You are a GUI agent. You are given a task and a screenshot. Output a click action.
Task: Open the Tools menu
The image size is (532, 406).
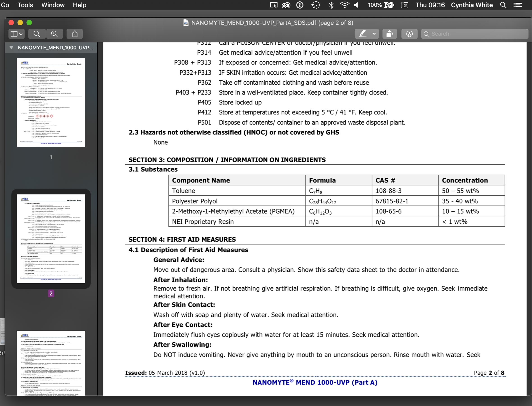tap(25, 5)
